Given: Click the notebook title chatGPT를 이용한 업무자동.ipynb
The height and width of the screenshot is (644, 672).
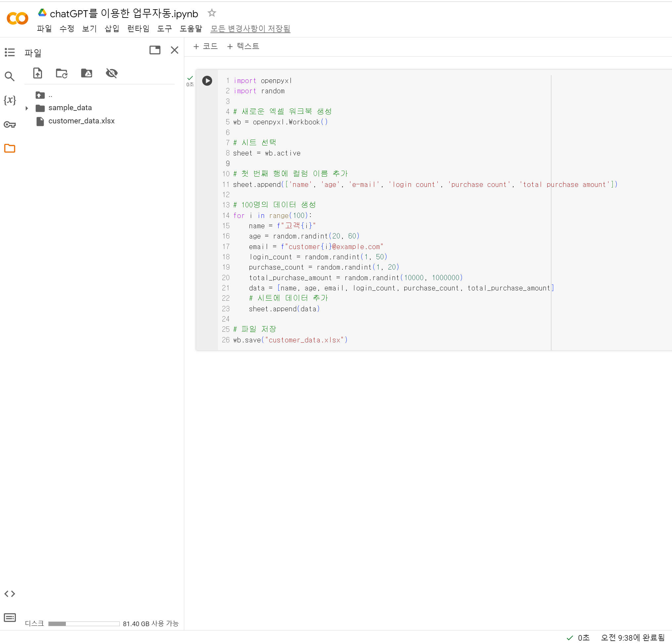Looking at the screenshot, I should 124,13.
